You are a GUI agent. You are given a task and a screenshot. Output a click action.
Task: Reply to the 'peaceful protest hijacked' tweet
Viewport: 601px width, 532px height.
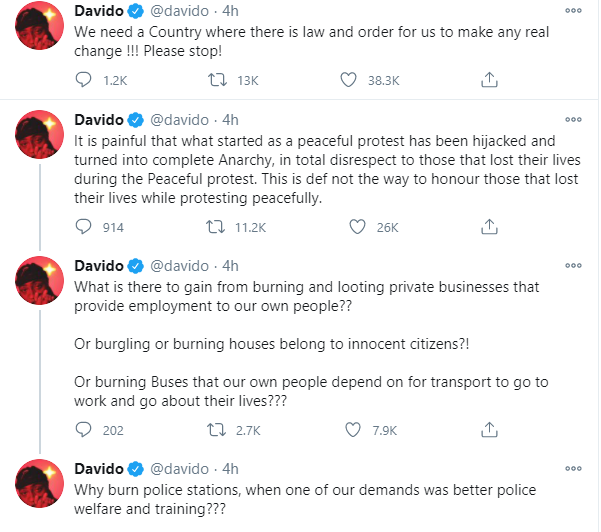click(85, 227)
